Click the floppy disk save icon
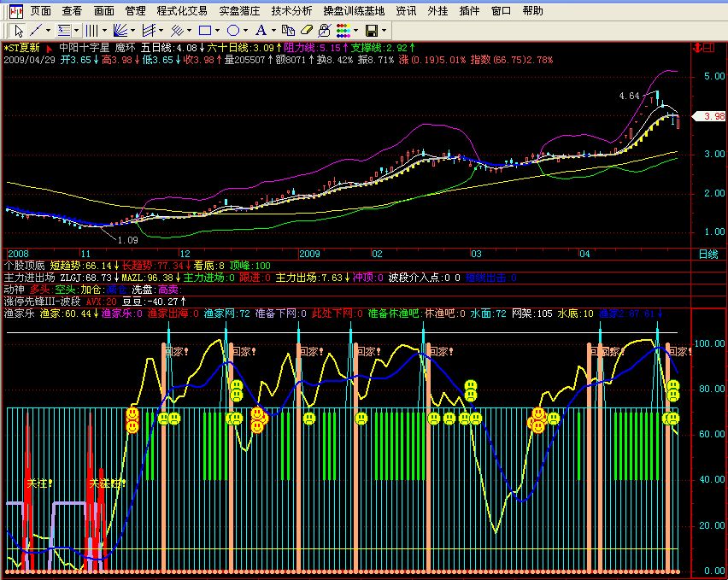Viewport: 728px width, 580px height. pos(371,30)
